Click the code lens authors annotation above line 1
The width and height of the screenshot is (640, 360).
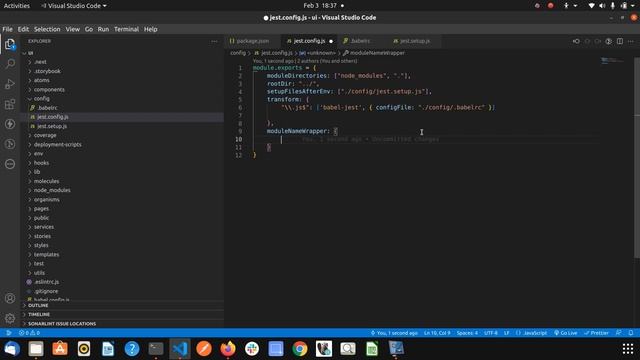coord(305,61)
